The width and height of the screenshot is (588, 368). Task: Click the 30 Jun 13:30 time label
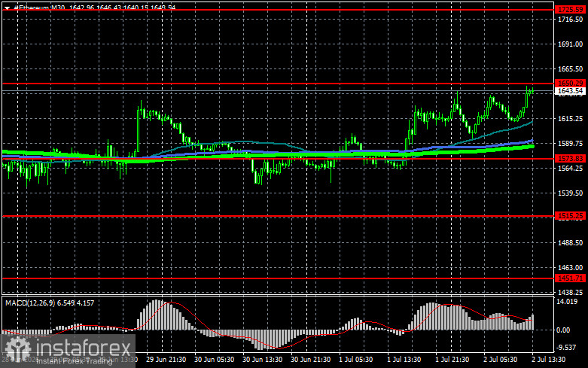coord(263,360)
